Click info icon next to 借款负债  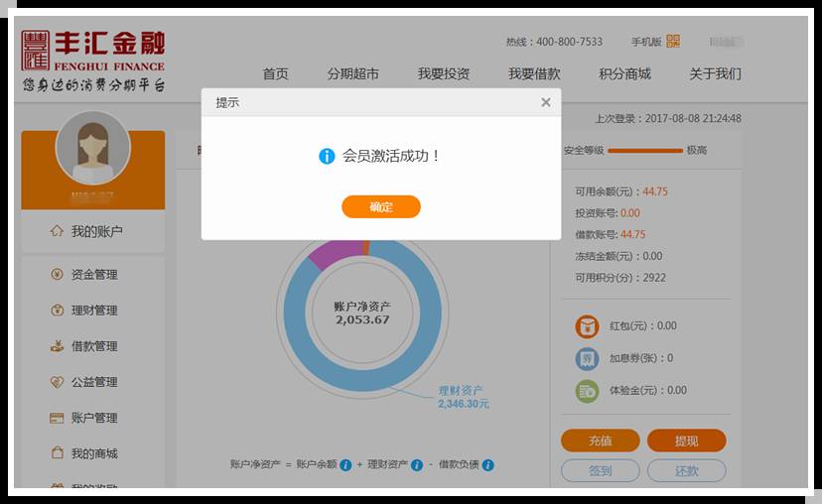(488, 464)
